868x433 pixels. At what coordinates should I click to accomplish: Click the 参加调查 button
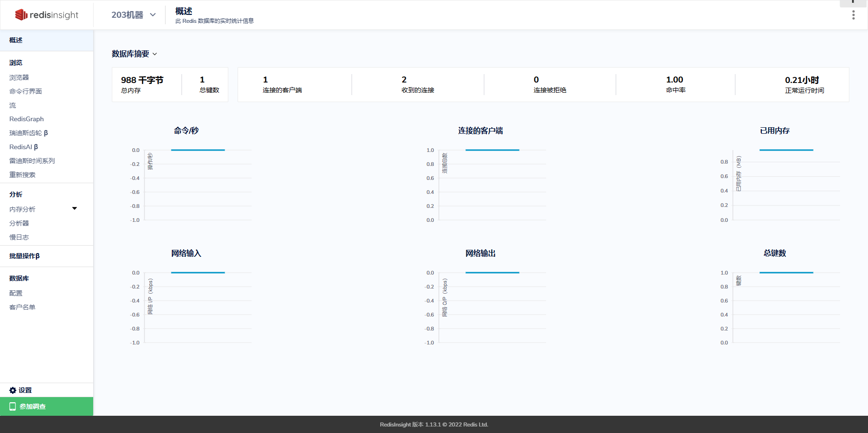click(x=33, y=406)
